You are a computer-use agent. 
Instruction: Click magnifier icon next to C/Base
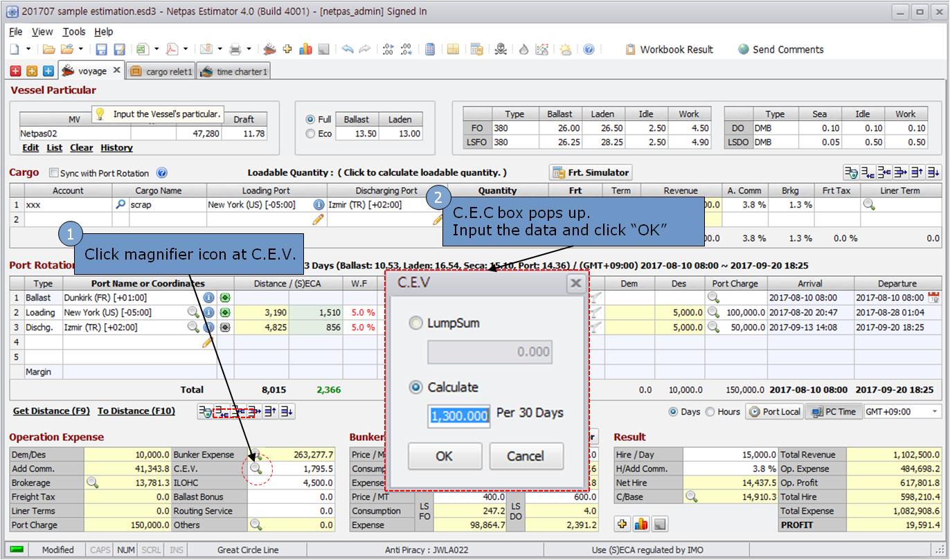[x=691, y=496]
